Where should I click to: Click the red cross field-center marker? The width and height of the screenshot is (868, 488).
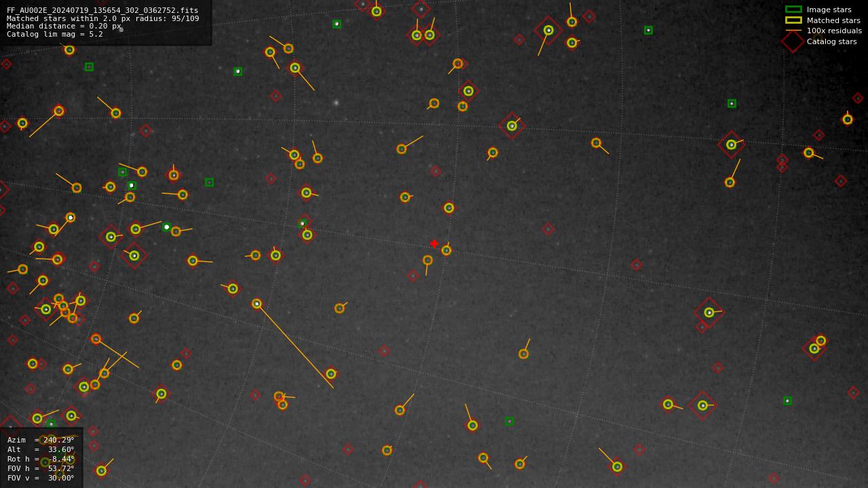coord(434,244)
